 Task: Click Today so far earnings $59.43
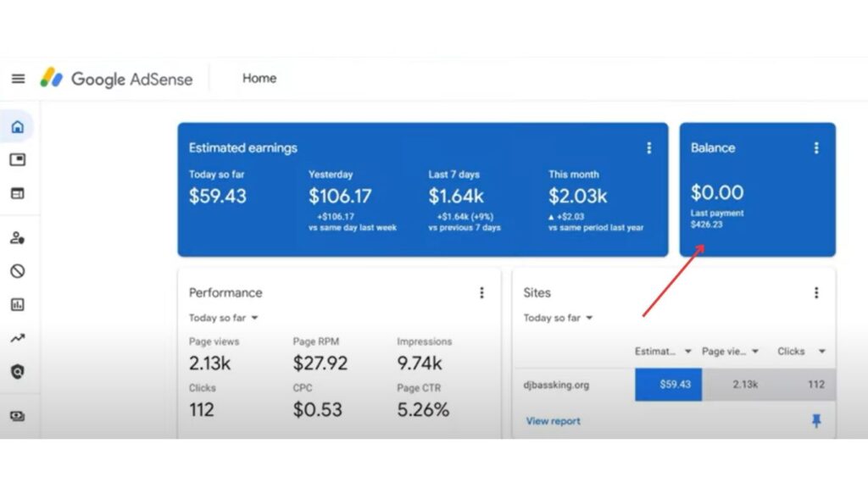pos(218,196)
